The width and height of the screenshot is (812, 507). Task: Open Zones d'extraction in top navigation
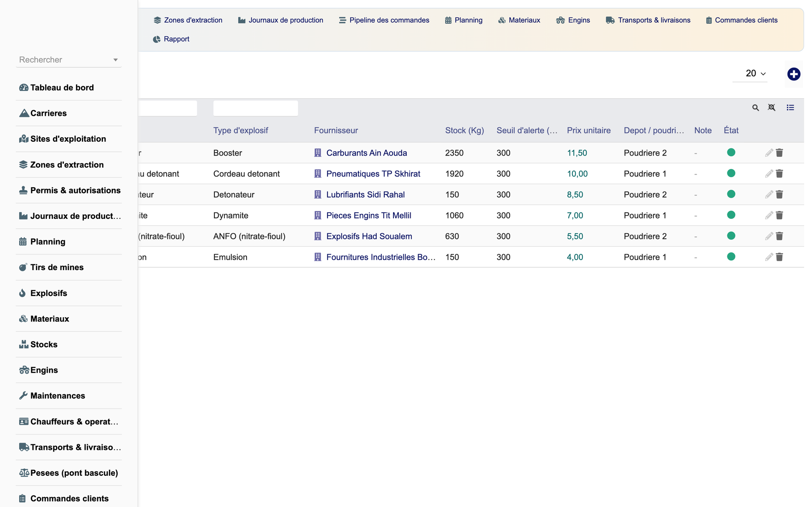(188, 20)
